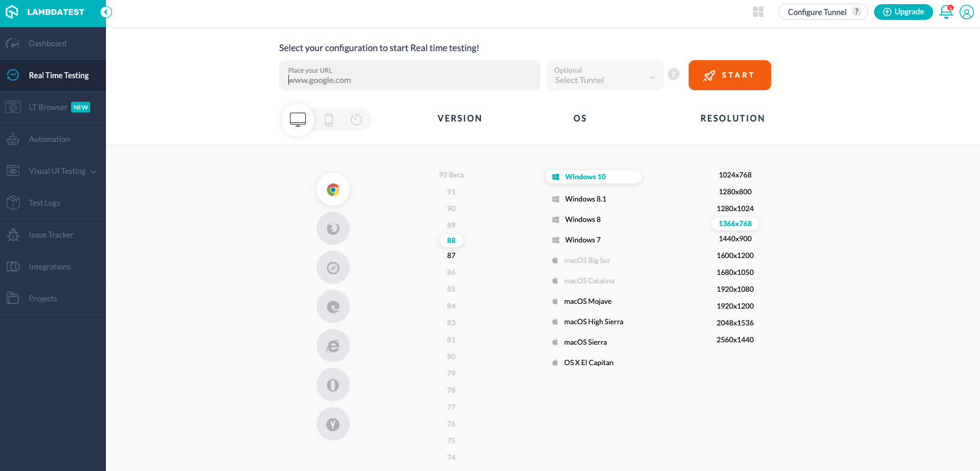
Task: Select resolution 1280x800
Action: pos(735,192)
